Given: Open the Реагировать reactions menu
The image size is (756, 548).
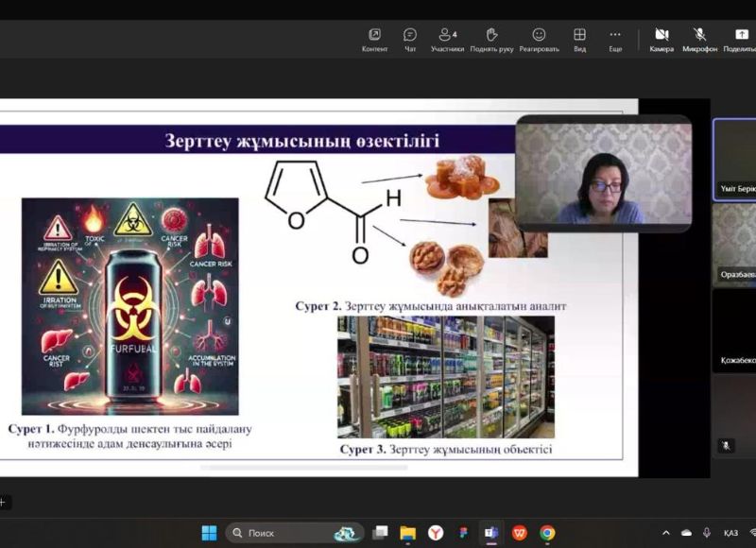Looking at the screenshot, I should tap(539, 39).
